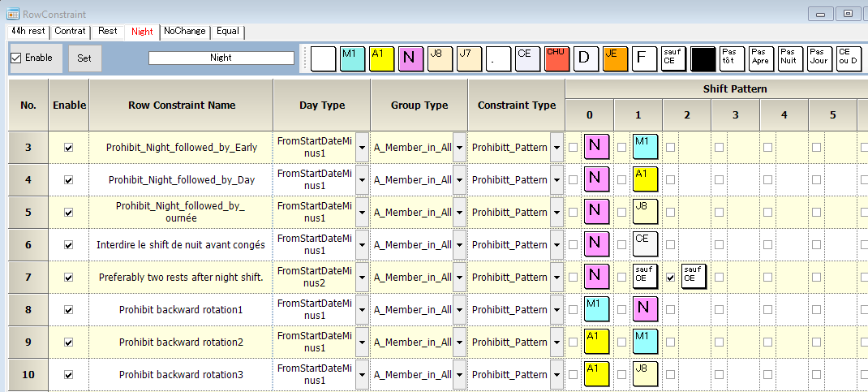The width and height of the screenshot is (868, 392).
Task: Open Day Type dropdown for row 10
Action: (362, 374)
